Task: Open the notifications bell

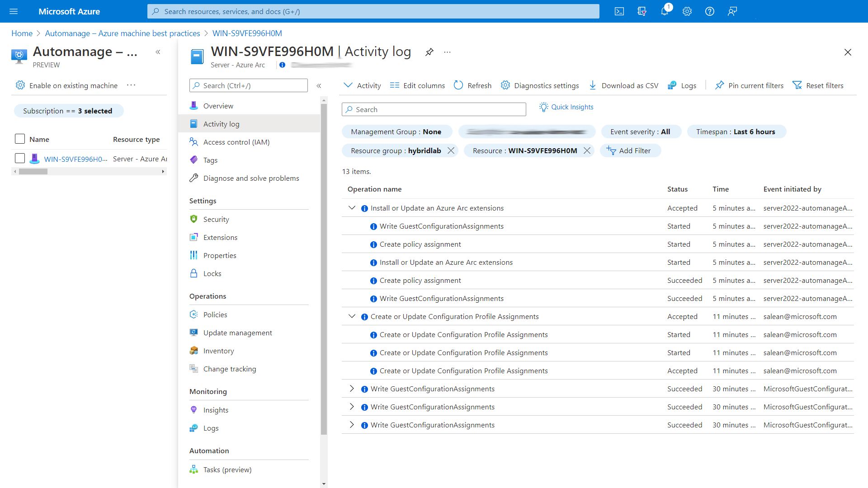Action: 664,11
